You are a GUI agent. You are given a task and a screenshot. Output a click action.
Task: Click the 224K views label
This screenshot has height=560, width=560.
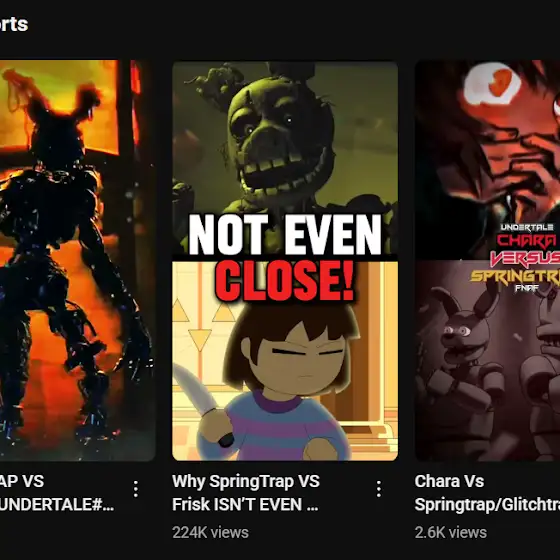tap(210, 532)
